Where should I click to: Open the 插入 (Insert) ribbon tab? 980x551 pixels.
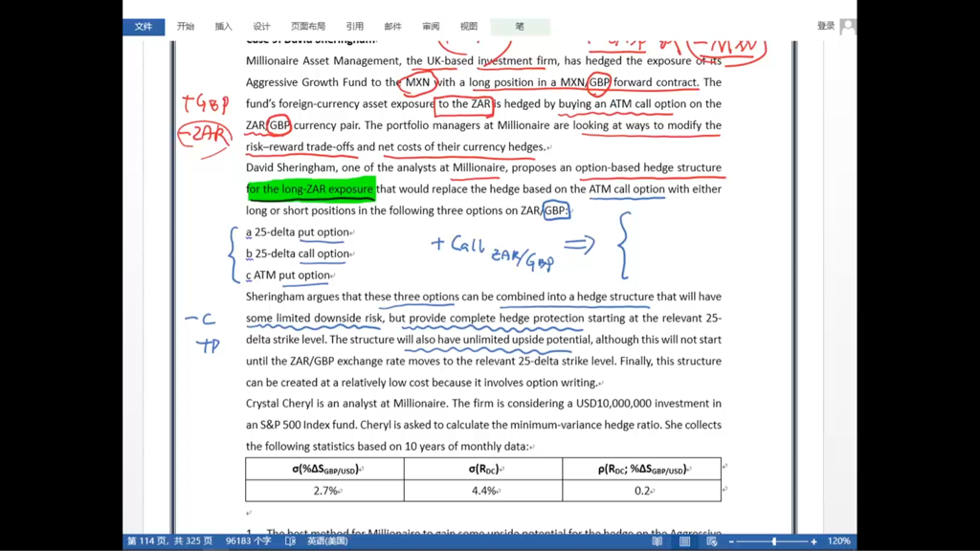224,27
